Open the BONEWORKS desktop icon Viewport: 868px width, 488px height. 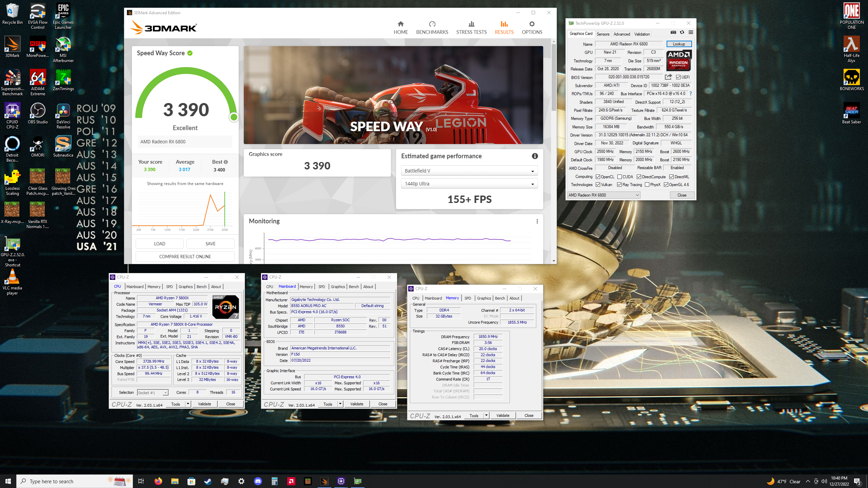pos(851,81)
